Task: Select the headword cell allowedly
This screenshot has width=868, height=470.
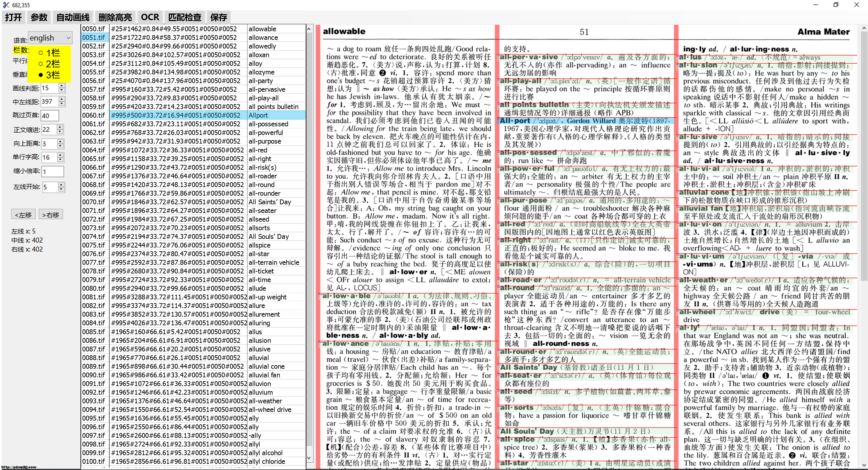Action: point(276,46)
